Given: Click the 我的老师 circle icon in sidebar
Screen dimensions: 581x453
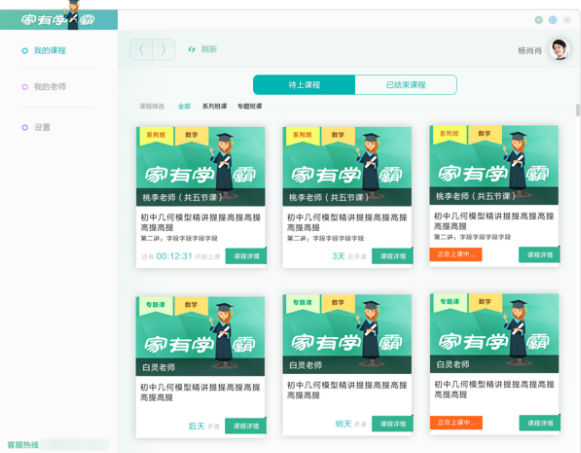Looking at the screenshot, I should [x=25, y=87].
